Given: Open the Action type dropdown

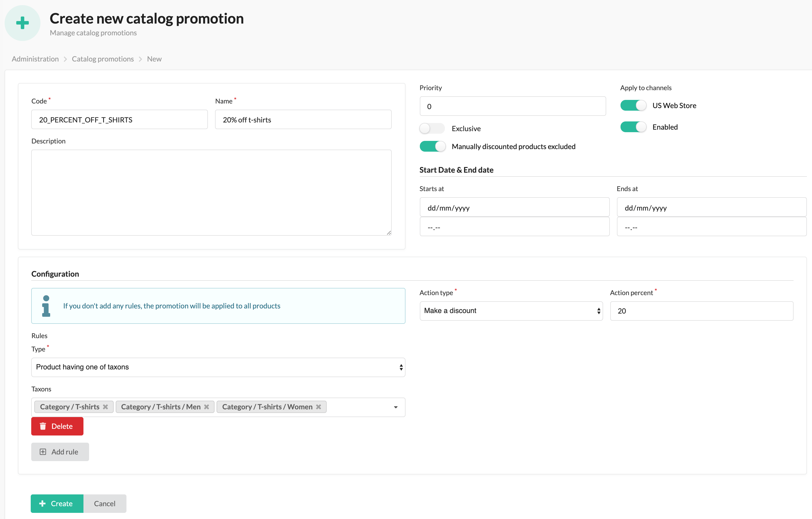Looking at the screenshot, I should click(511, 311).
